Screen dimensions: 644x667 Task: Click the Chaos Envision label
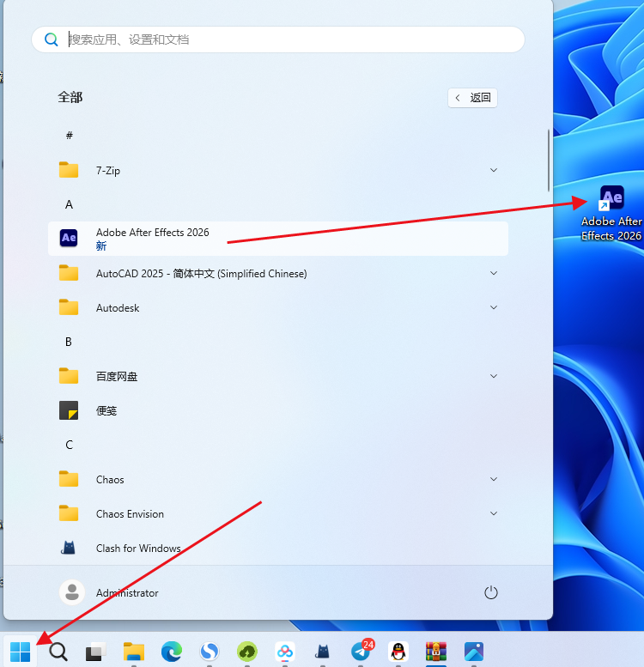[x=130, y=514]
